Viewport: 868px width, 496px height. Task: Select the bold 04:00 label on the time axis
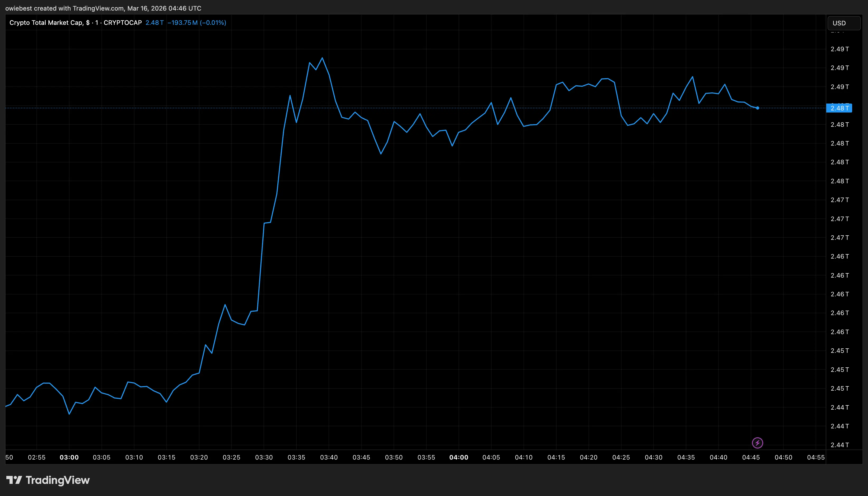[459, 457]
